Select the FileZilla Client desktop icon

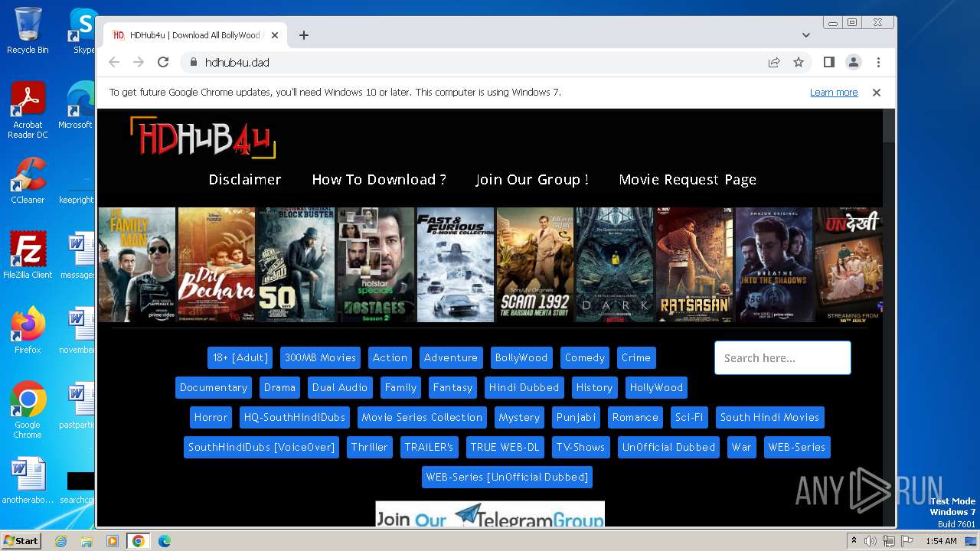pos(28,256)
